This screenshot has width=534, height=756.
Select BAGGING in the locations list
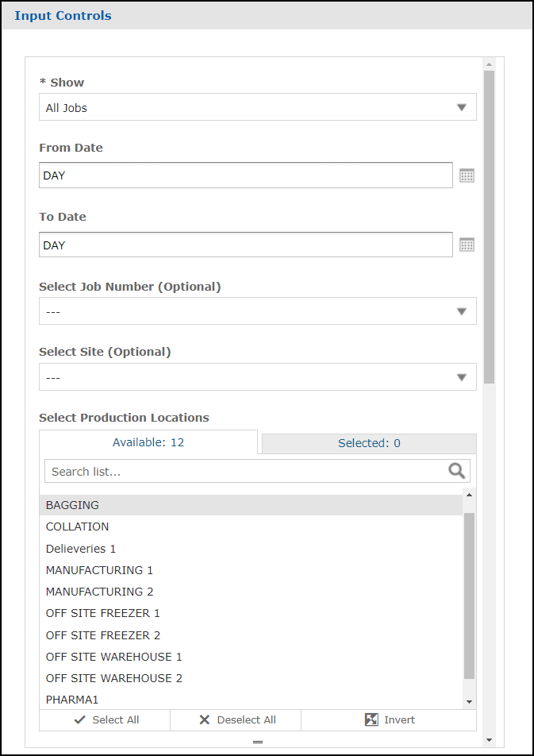72,505
